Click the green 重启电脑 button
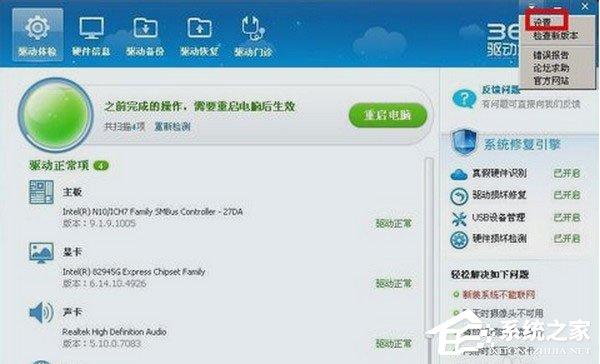The width and height of the screenshot is (600, 364). [388, 115]
